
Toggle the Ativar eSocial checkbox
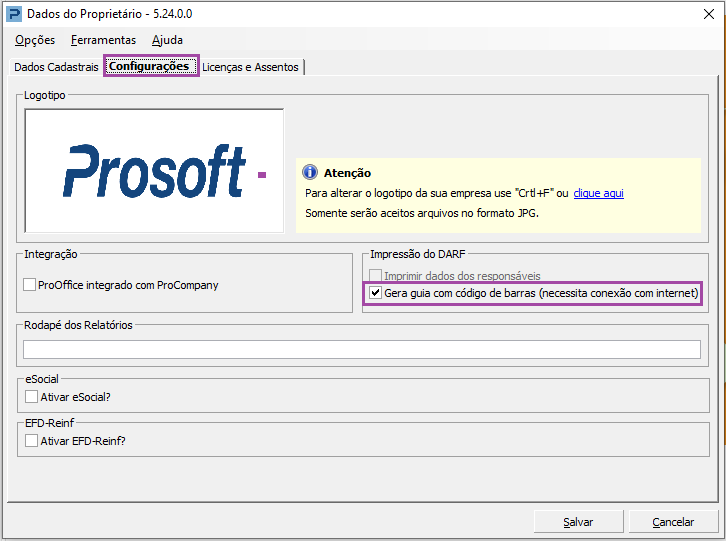32,397
